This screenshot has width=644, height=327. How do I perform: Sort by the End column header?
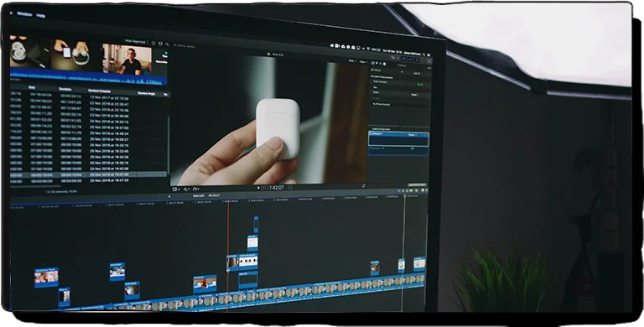click(31, 87)
